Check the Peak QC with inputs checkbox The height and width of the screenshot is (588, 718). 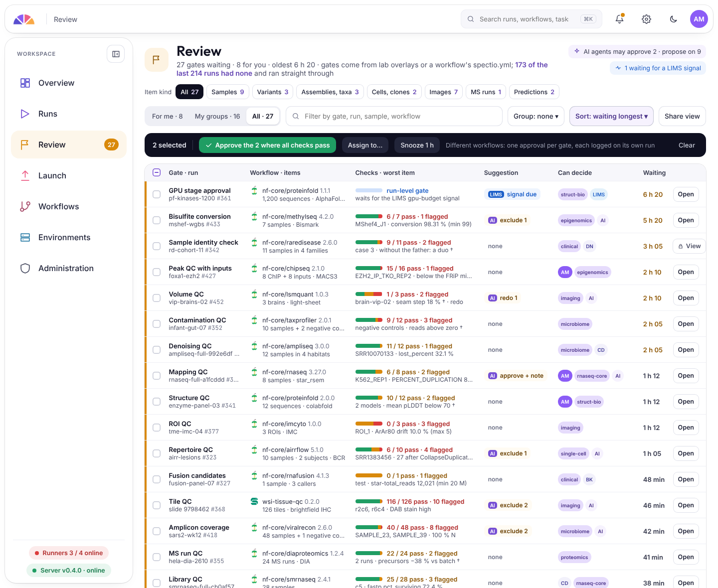tap(157, 272)
